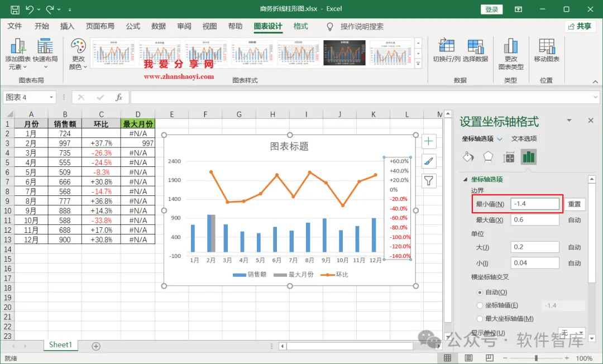Open the 文本选项 tab in pane

click(524, 139)
